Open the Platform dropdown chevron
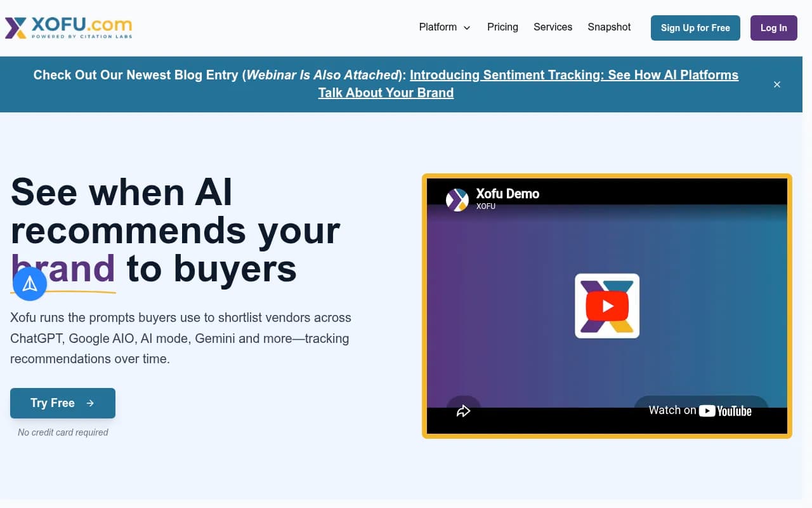The width and height of the screenshot is (812, 508). (x=467, y=27)
